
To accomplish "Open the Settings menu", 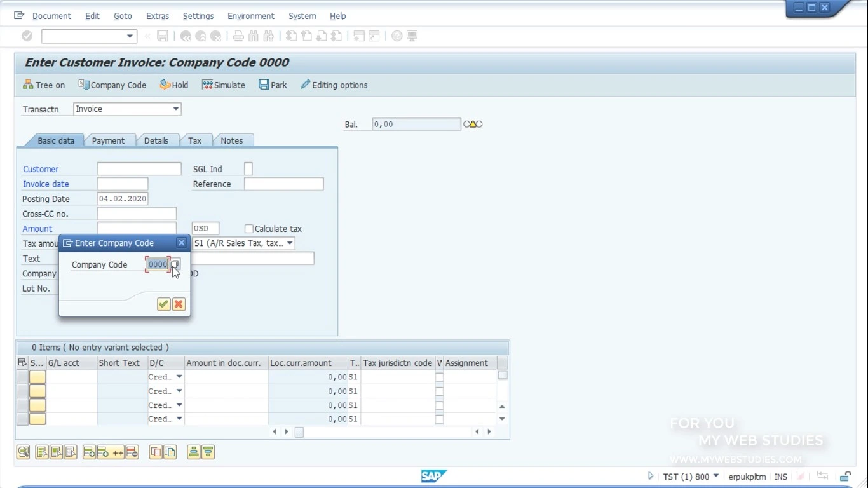I will point(198,16).
